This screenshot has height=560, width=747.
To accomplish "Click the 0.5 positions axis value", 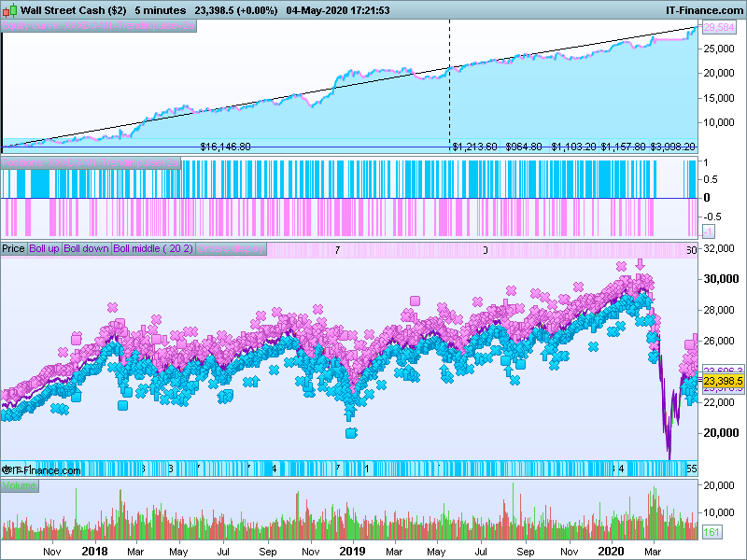I will [711, 179].
